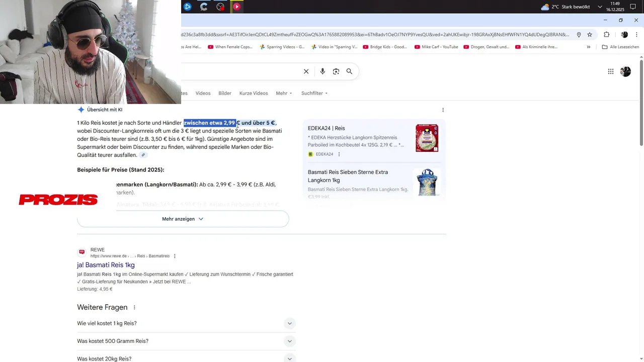Click the REWE favicon in search result
Screen dimensions: 644x362
coord(82,252)
